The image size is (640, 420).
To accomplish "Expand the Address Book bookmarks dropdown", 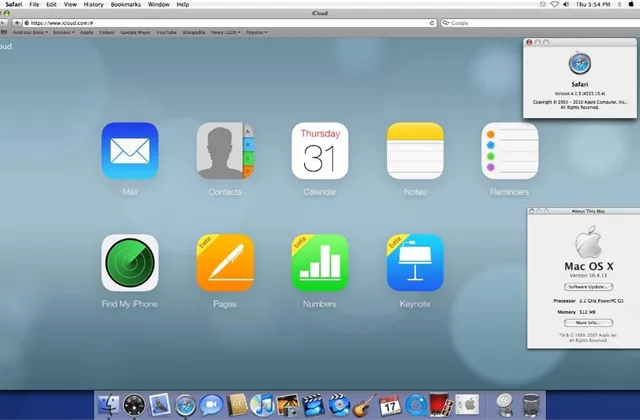I will tap(30, 32).
